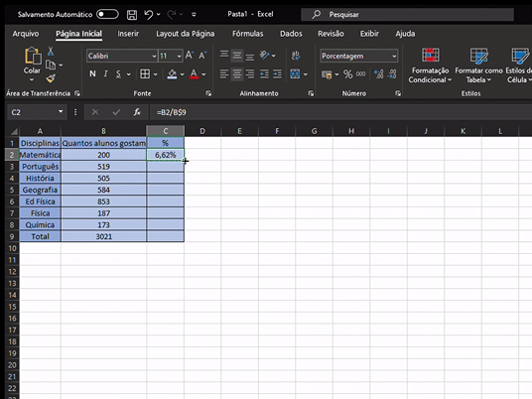
Task: Customize Quick Access Toolbar arrow
Action: coord(194,14)
